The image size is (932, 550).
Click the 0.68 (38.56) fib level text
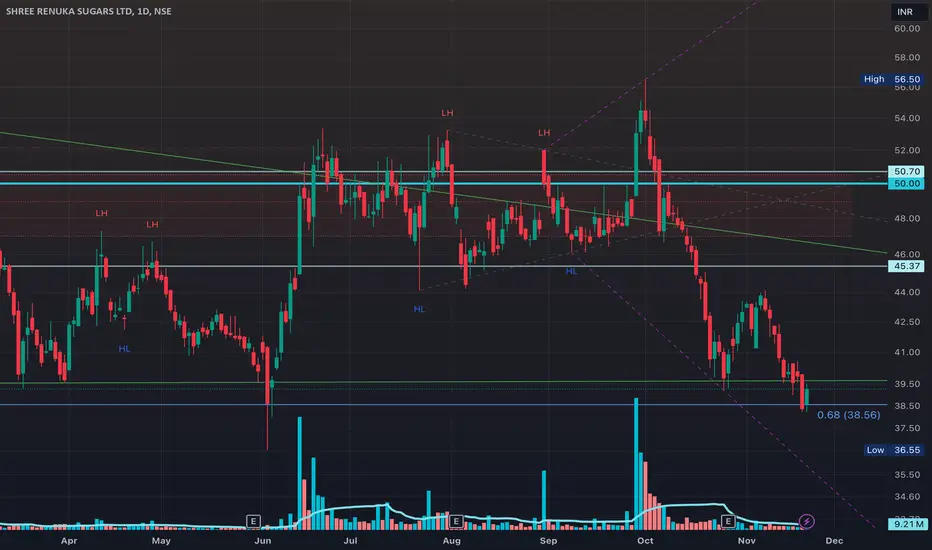(848, 415)
